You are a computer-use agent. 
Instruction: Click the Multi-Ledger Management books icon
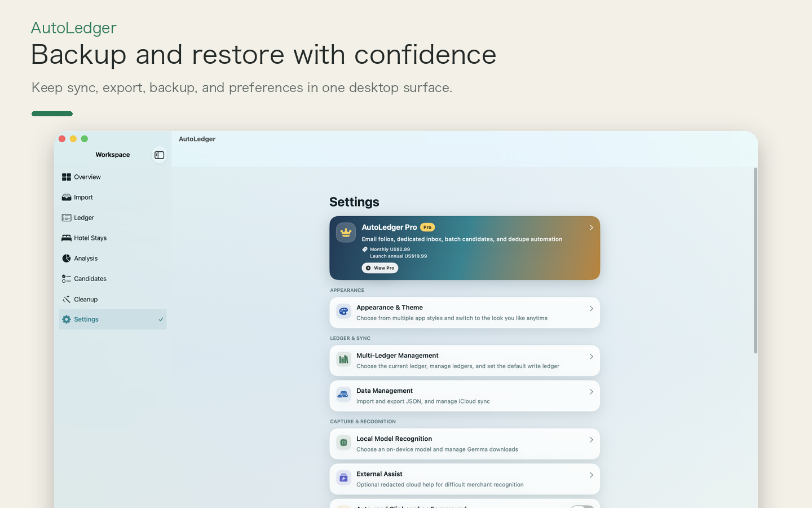tap(343, 359)
